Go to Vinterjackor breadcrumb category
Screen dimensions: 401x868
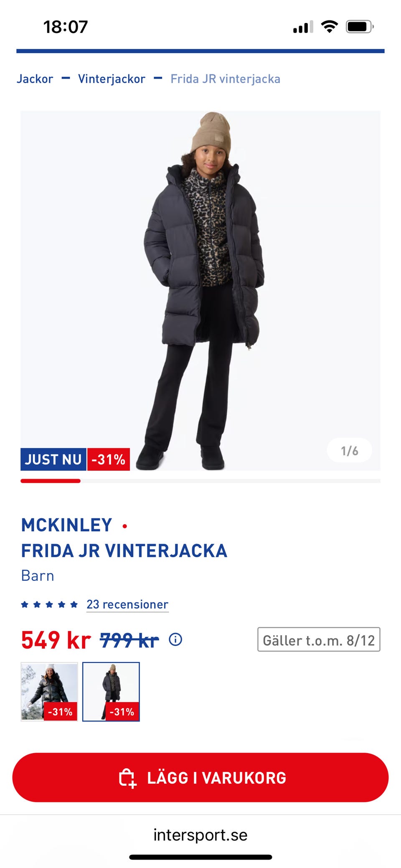click(x=112, y=79)
